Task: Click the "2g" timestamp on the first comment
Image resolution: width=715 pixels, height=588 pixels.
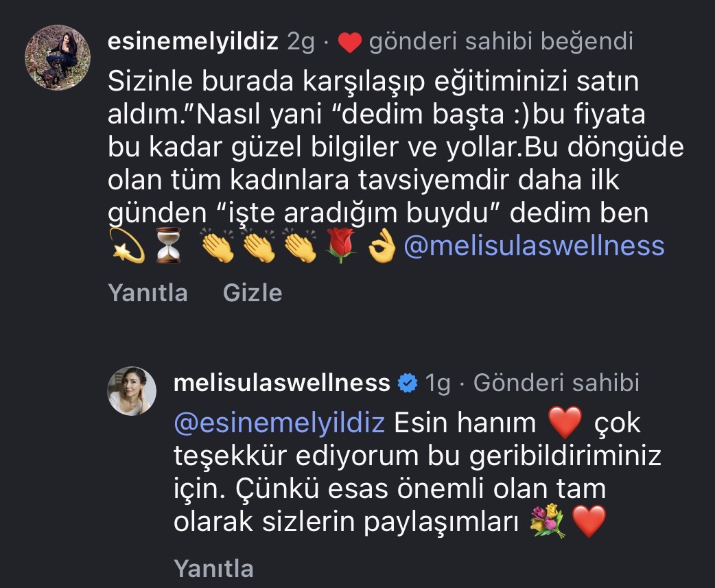Action: (301, 43)
